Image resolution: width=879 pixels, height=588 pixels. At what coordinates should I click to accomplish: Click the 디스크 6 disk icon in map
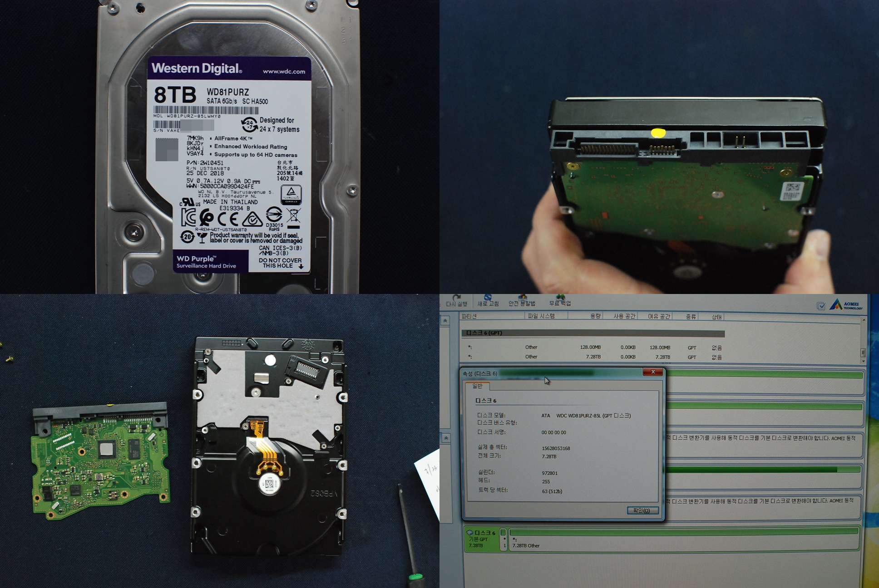click(470, 533)
